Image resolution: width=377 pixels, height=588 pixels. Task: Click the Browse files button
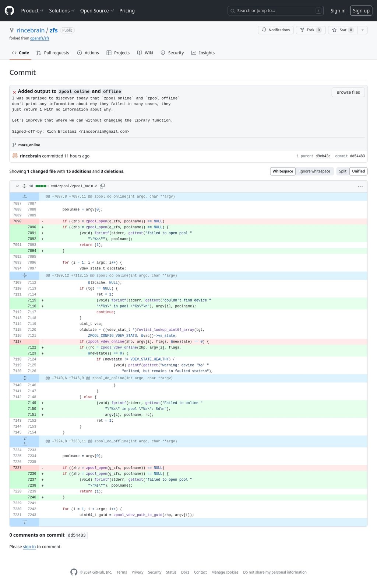[348, 92]
